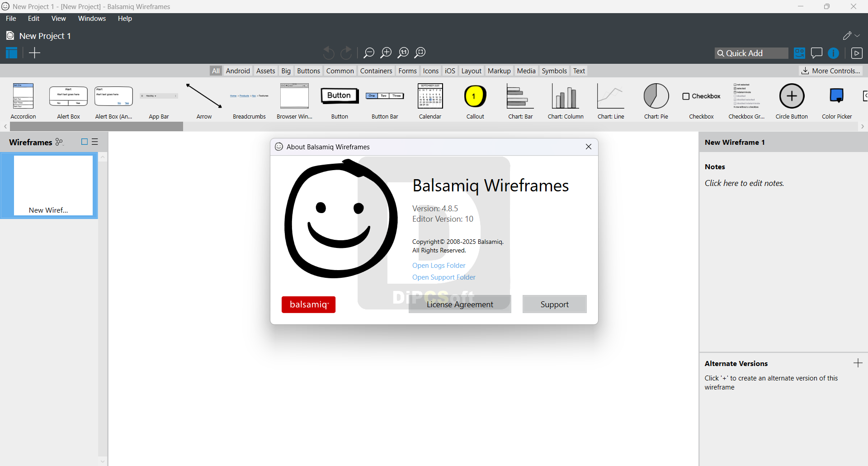The image size is (868, 466).
Task: Pick the Chart: Pie control
Action: [x=656, y=101]
